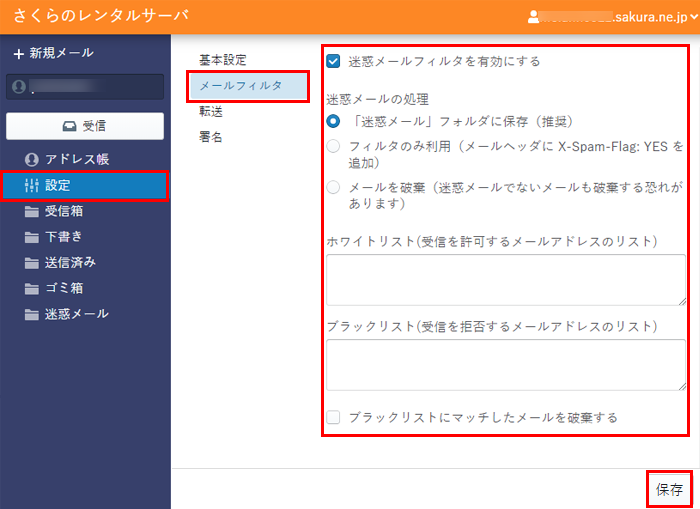Click the inbox tray icon on 受信 button

(68, 126)
